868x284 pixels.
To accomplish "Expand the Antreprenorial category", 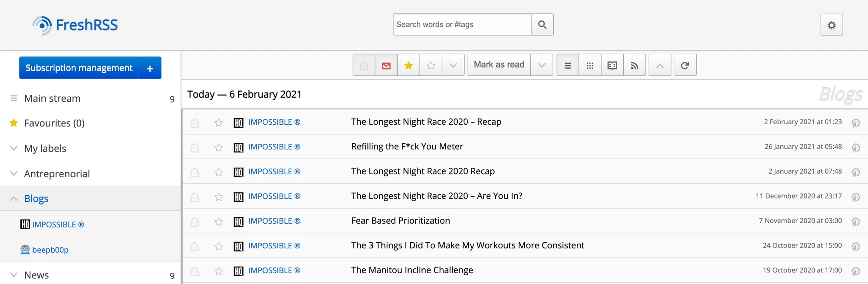I will [x=14, y=173].
